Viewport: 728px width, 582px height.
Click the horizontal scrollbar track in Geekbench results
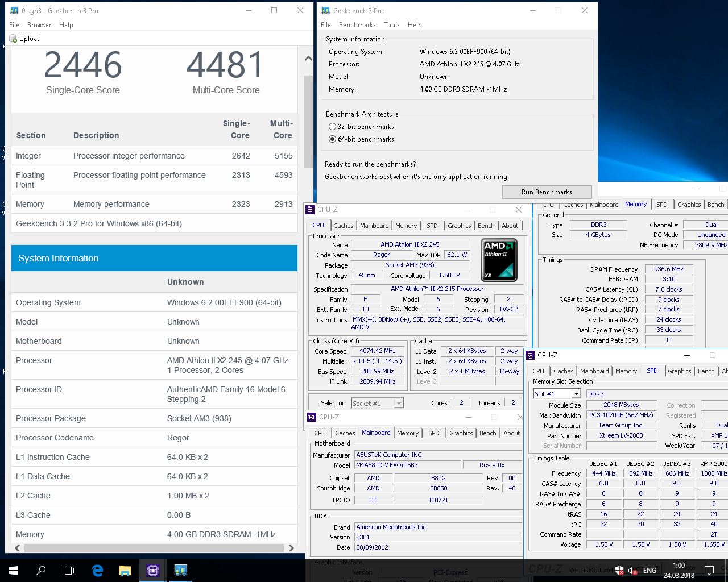154,548
